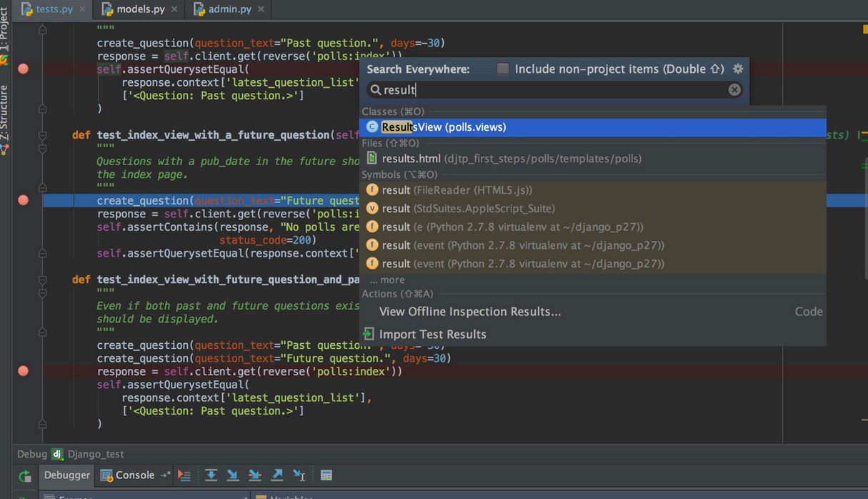The width and height of the screenshot is (868, 499).
Task: Toggle breakpoint on lower response = self.client.get line
Action: [x=23, y=371]
